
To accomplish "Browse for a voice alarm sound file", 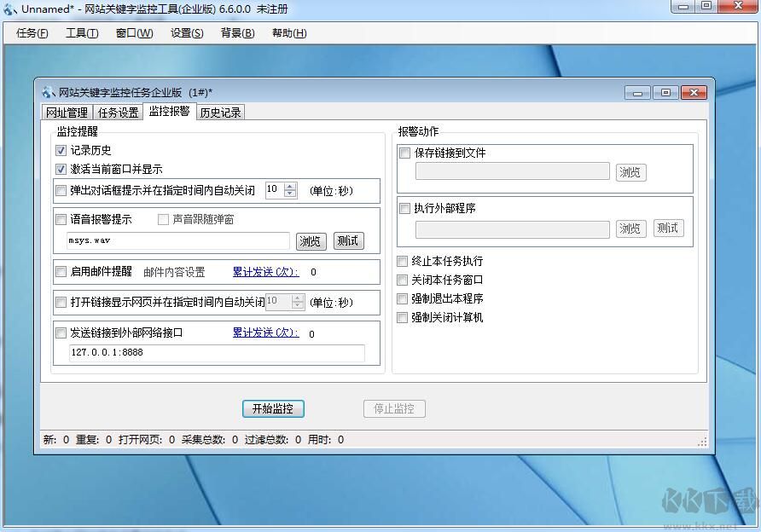I will coord(311,241).
